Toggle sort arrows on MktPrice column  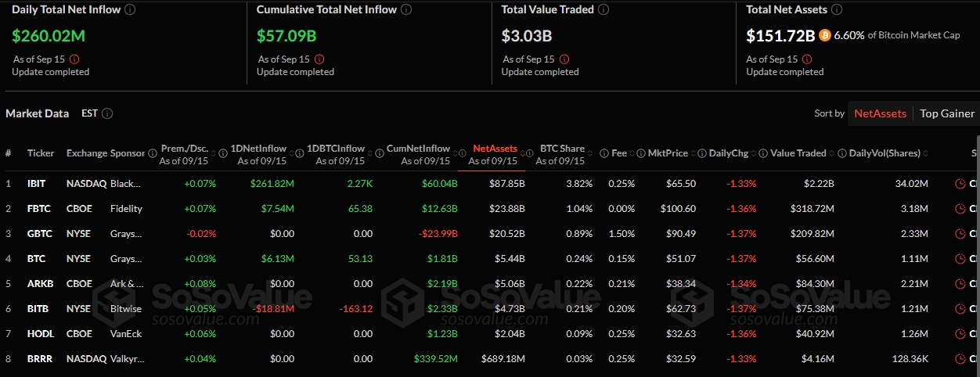(694, 153)
